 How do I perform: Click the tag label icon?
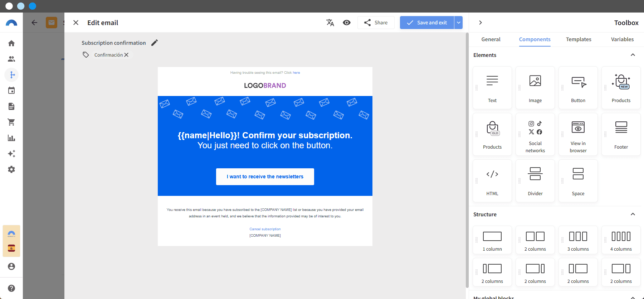click(x=86, y=55)
